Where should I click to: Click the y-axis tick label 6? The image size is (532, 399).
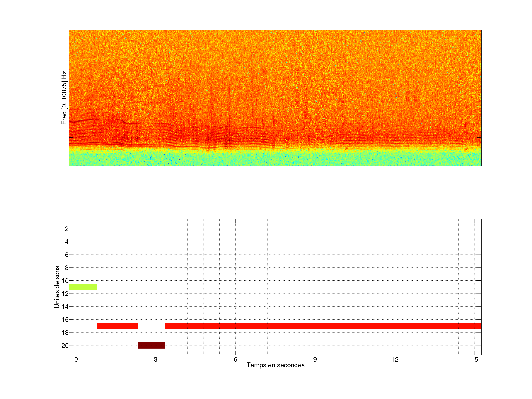pos(67,255)
